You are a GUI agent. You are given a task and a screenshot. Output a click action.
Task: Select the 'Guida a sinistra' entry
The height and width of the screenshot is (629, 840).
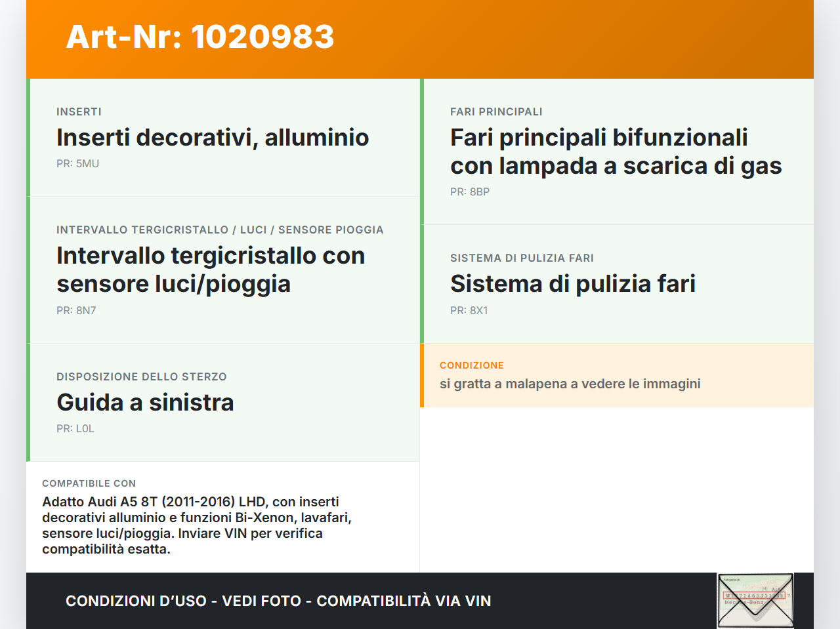[x=144, y=402]
